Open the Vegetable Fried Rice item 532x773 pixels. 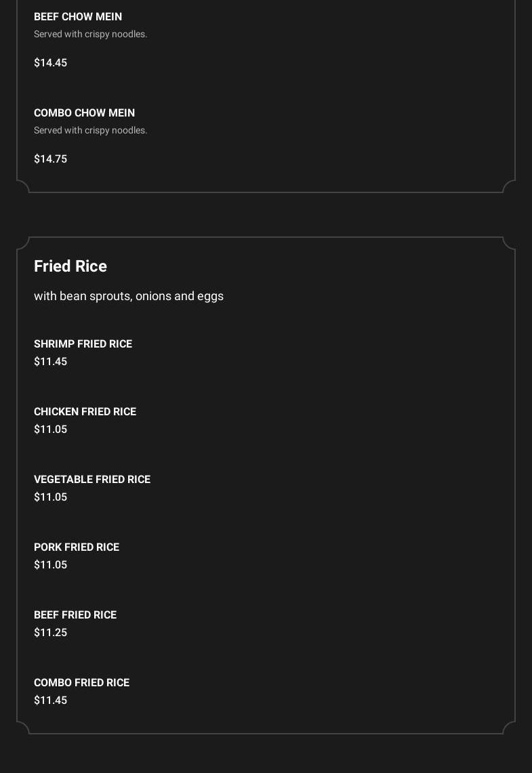pos(92,479)
